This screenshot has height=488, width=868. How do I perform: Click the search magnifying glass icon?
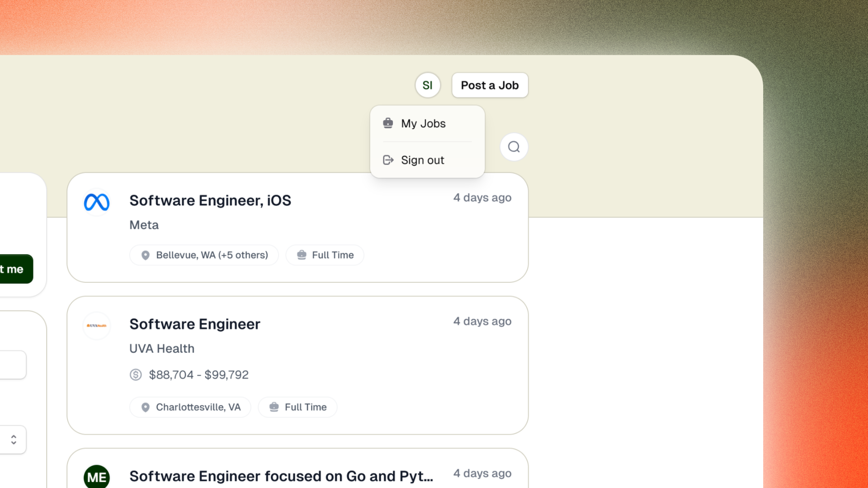(x=513, y=146)
